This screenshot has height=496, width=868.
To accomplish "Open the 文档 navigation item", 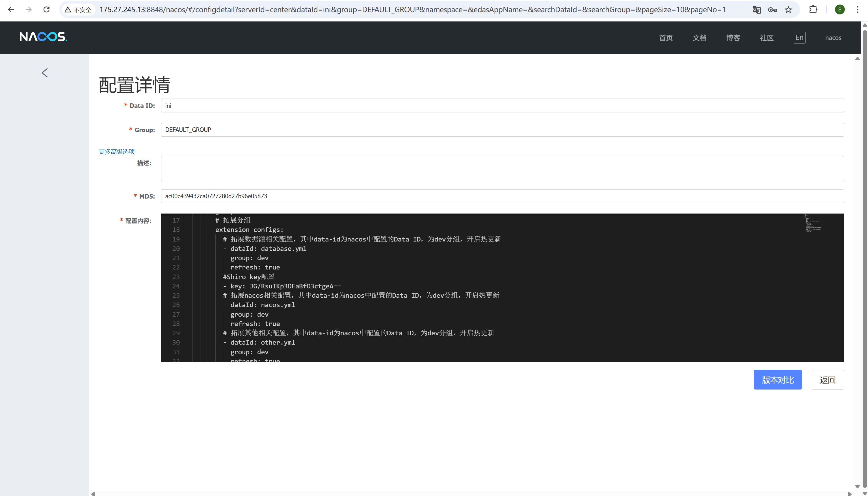I will point(699,38).
